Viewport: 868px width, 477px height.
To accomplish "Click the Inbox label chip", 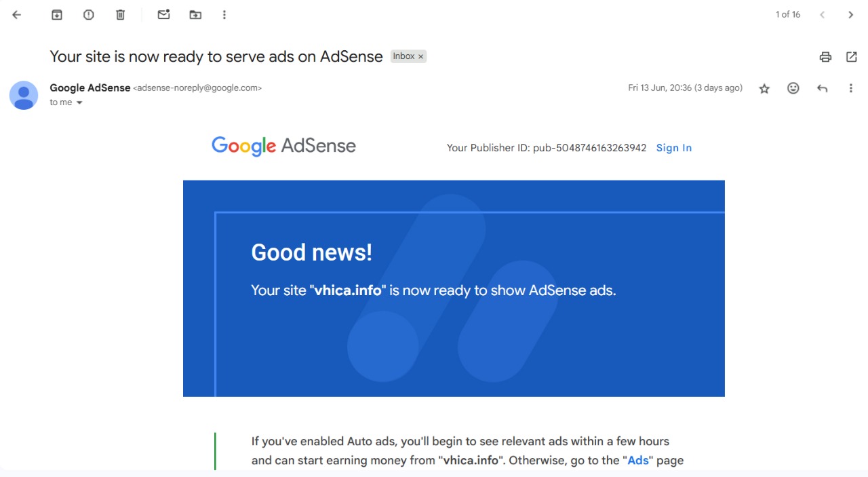I will [404, 56].
